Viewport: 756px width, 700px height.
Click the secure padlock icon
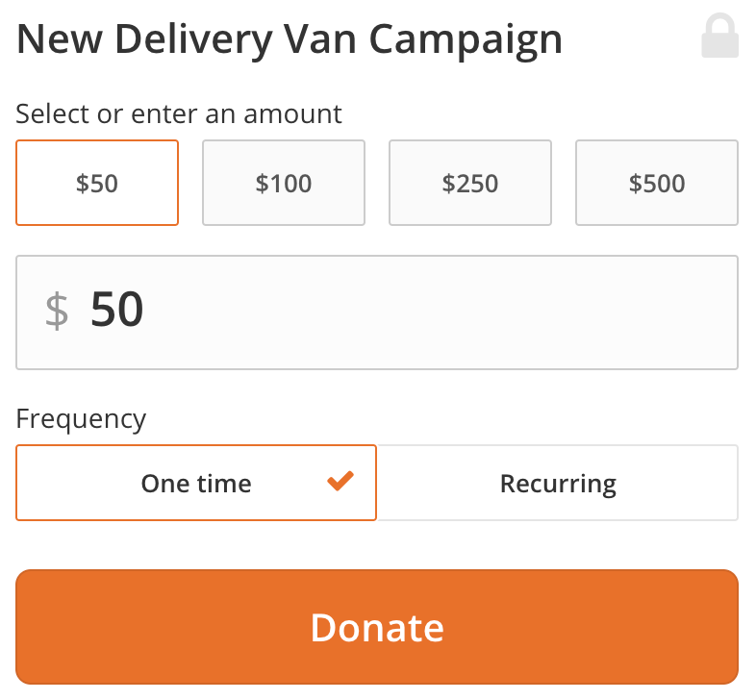(719, 36)
